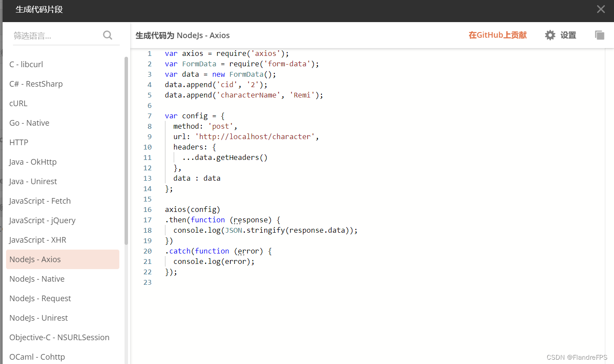Choose C# - RestSharp from list
The height and width of the screenshot is (364, 614).
36,84
